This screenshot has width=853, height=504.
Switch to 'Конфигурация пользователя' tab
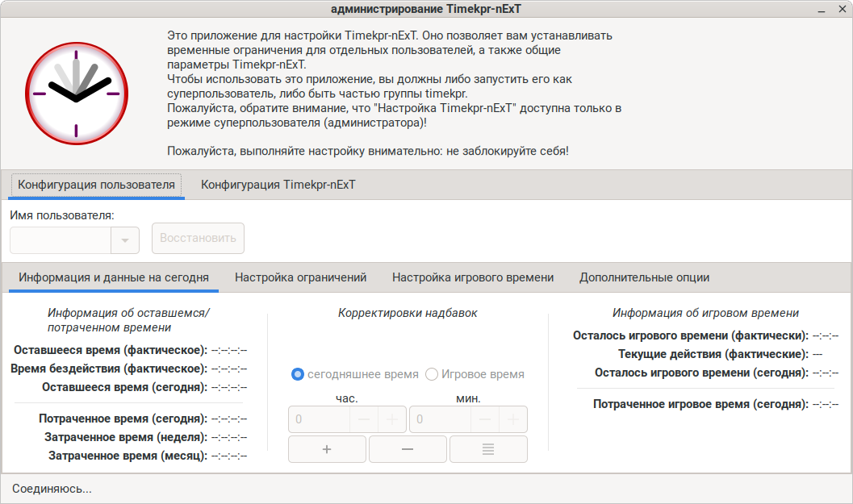tap(96, 185)
